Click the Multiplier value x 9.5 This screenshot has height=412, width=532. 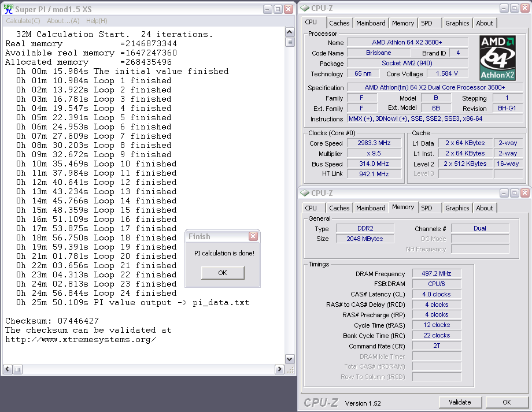[374, 153]
